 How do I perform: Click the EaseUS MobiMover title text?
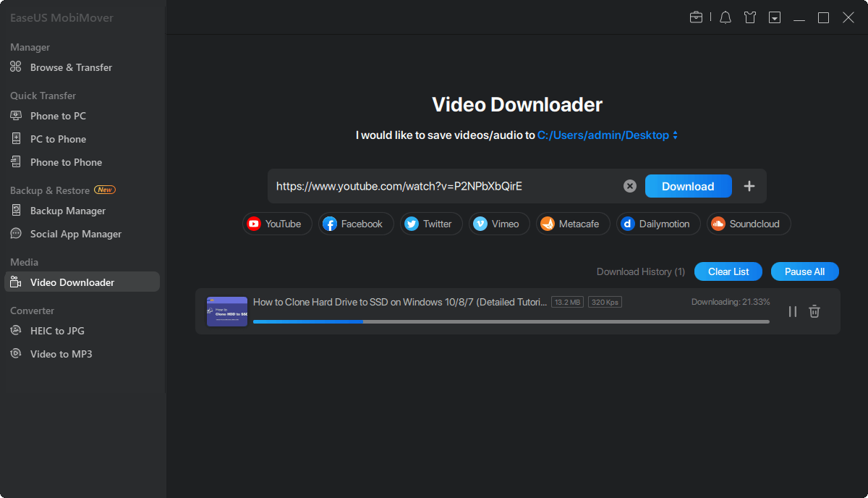point(61,17)
